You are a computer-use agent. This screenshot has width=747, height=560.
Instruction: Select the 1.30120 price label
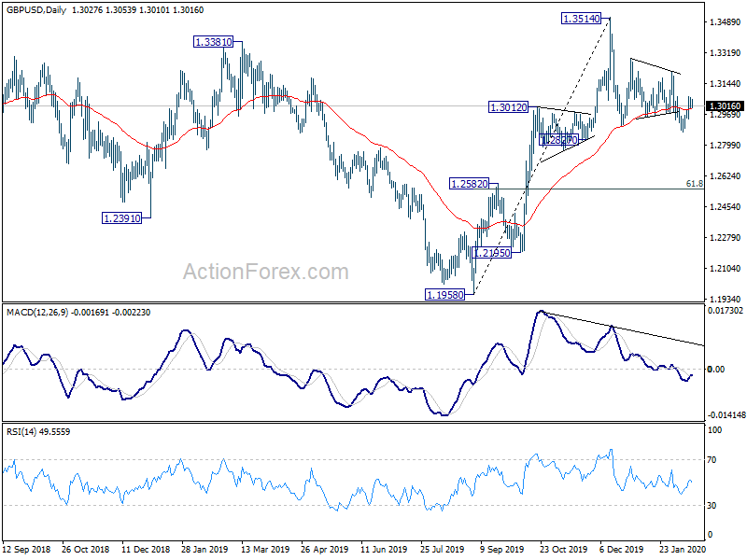[509, 107]
